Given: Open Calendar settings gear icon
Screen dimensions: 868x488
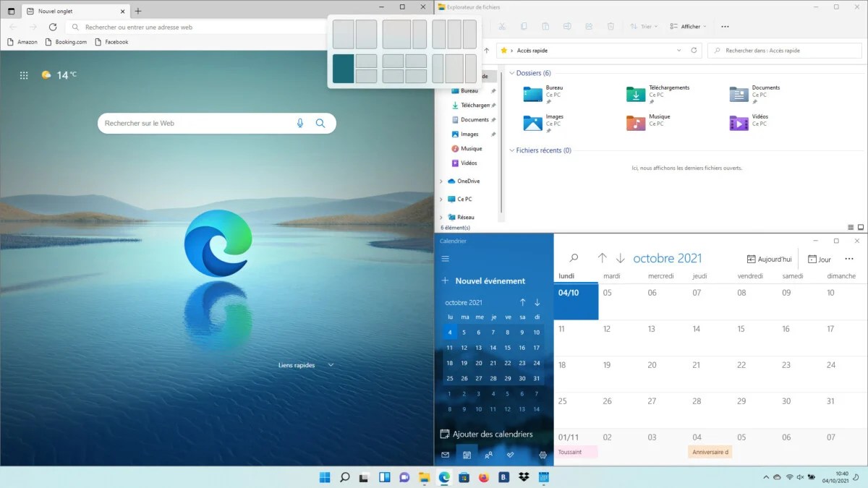Looking at the screenshot, I should tap(543, 455).
